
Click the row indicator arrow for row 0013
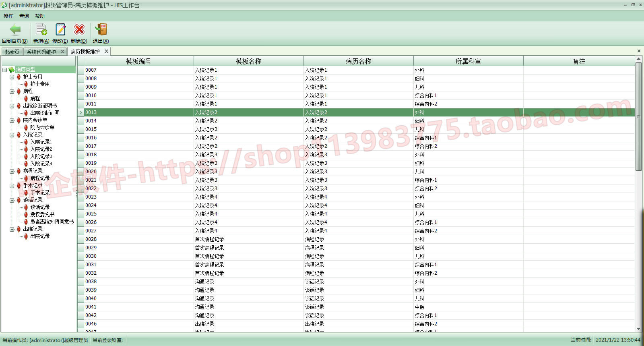click(80, 112)
